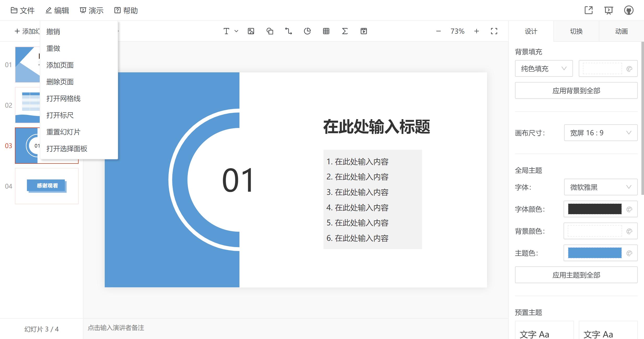This screenshot has width=644, height=339.
Task: Select the shape insertion tool
Action: [270, 31]
